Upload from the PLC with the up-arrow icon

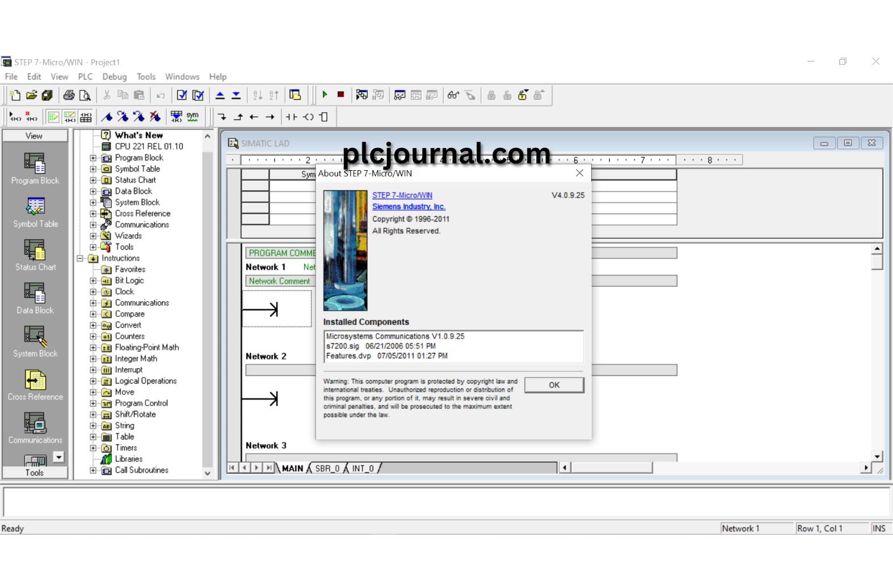(x=220, y=95)
